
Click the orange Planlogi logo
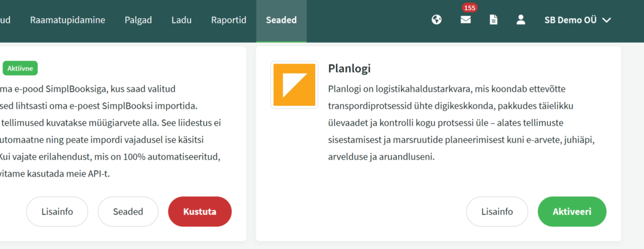pyautogui.click(x=294, y=85)
